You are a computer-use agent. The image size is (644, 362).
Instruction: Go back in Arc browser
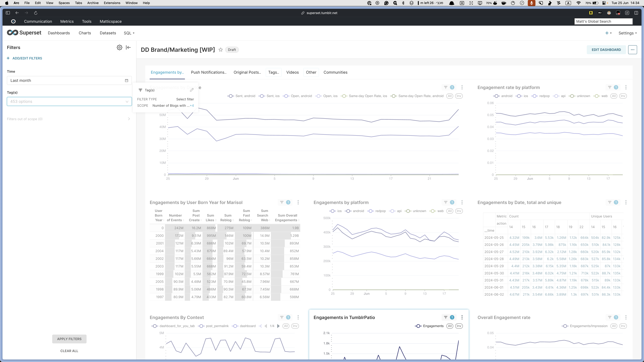[x=17, y=13]
